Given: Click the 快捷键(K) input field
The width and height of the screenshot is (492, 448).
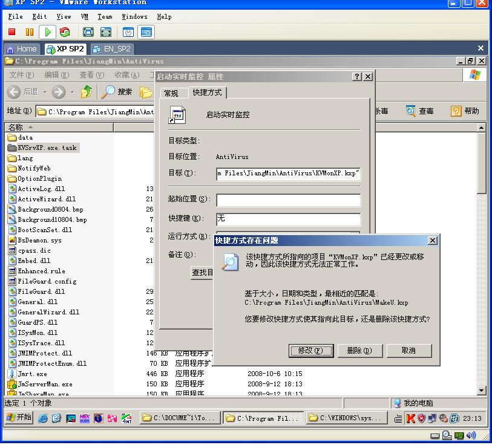Looking at the screenshot, I should click(288, 219).
